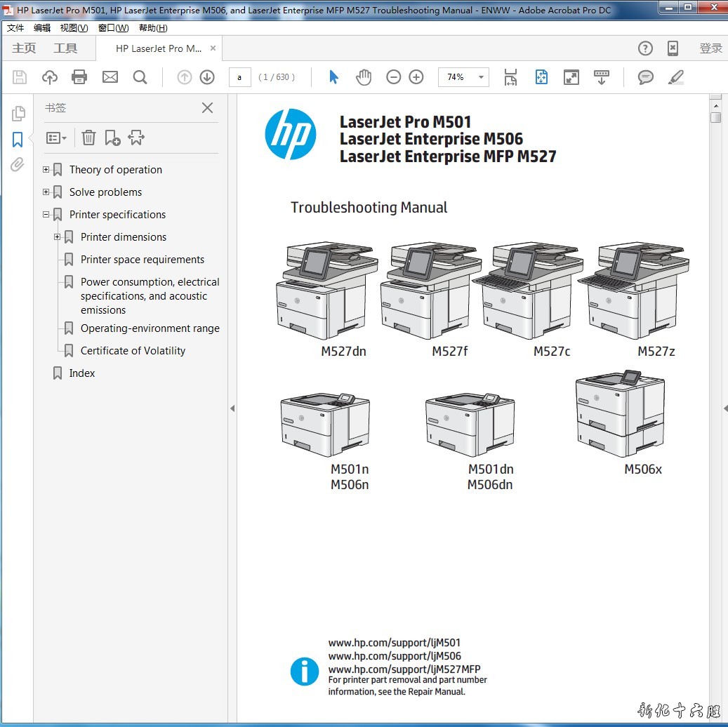Collapse the Printer specifications bookmark

[x=46, y=215]
